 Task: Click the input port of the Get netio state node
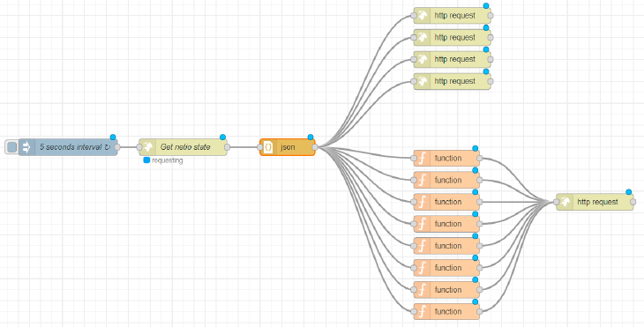[139, 147]
